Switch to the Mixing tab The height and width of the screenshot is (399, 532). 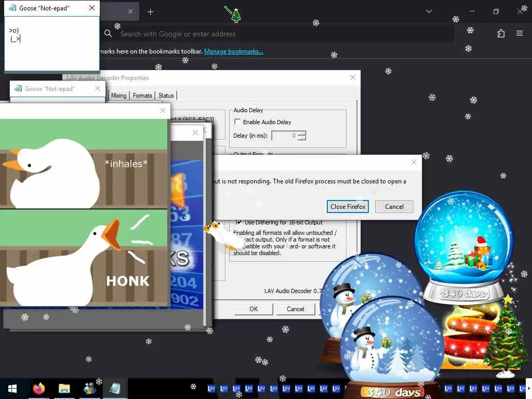pyautogui.click(x=119, y=96)
